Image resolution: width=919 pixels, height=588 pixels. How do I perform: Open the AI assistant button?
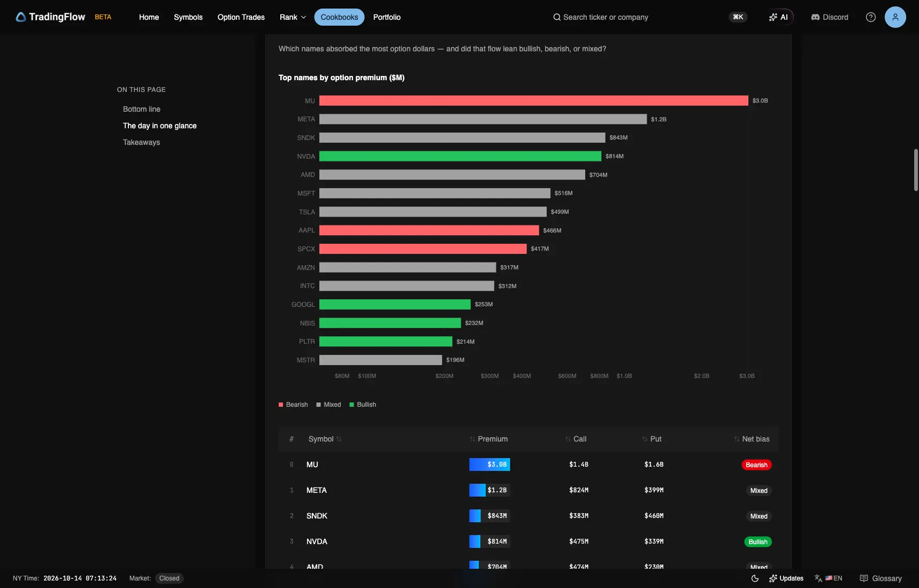point(779,17)
